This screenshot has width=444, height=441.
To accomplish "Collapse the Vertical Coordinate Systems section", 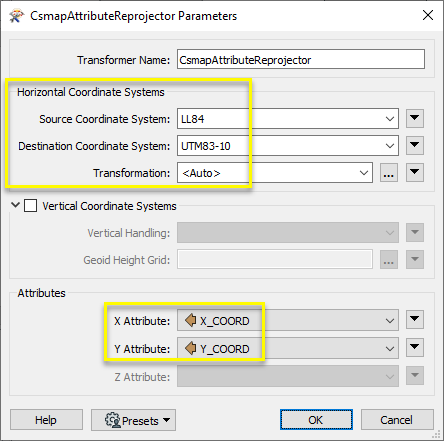I will (x=15, y=205).
